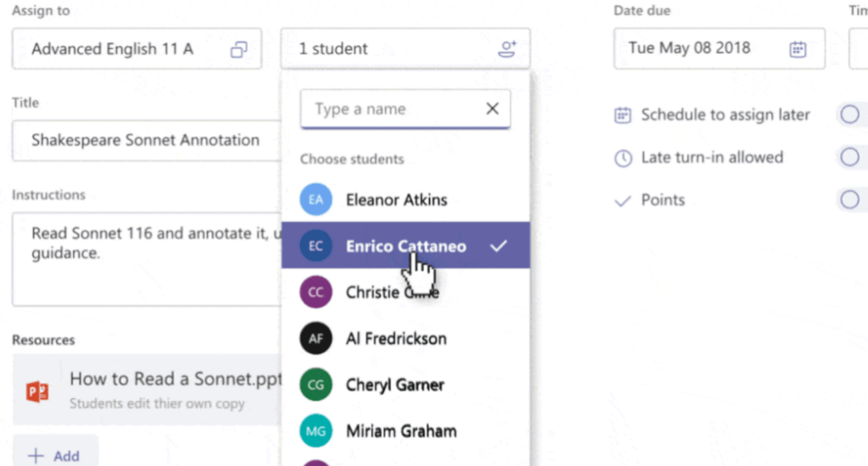868x466 pixels.
Task: Select Christie from the student list
Action: pos(405,291)
